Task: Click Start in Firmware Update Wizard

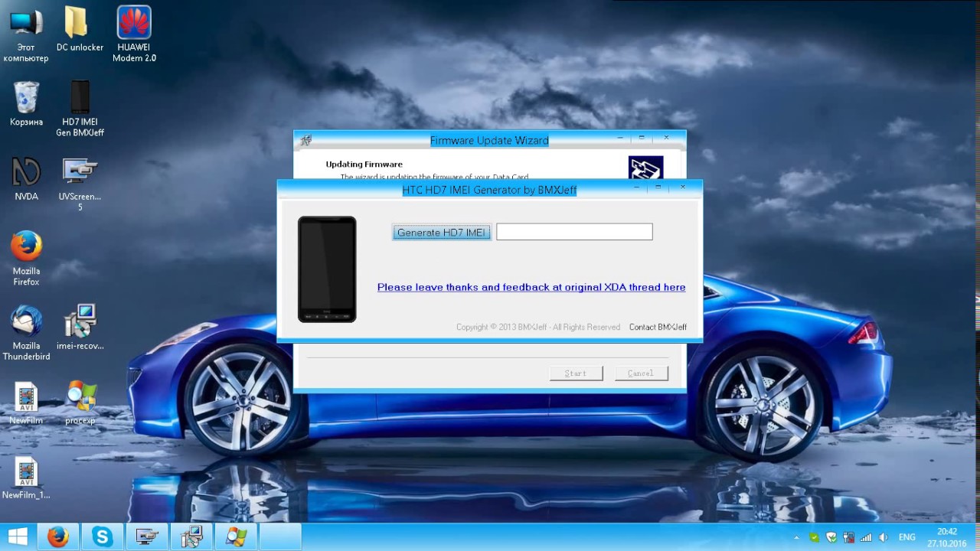Action: click(x=576, y=373)
